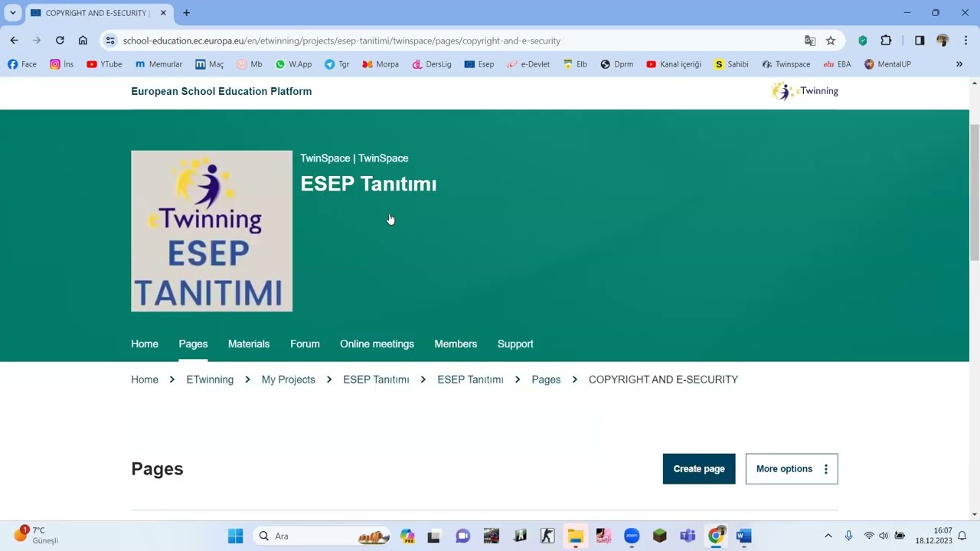Open the Twinspace bookmark
This screenshot has height=551, width=980.
tap(786, 64)
